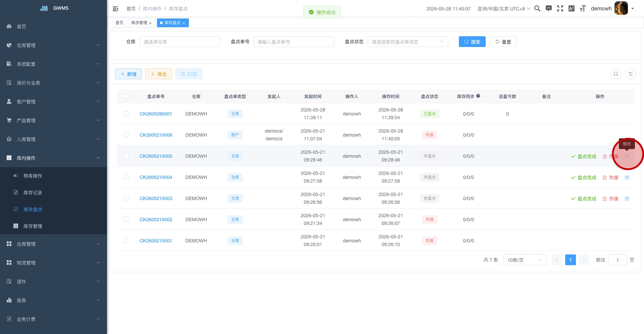Click the 新增 add button

[128, 74]
